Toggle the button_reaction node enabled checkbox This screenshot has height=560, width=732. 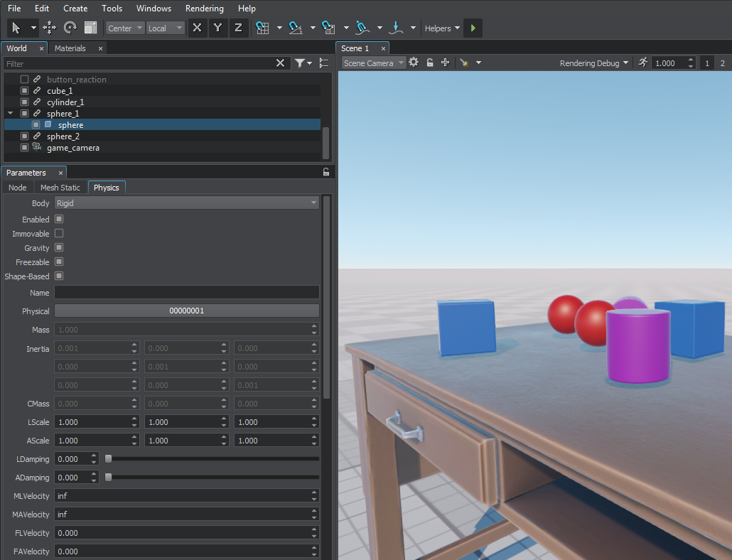tap(24, 80)
